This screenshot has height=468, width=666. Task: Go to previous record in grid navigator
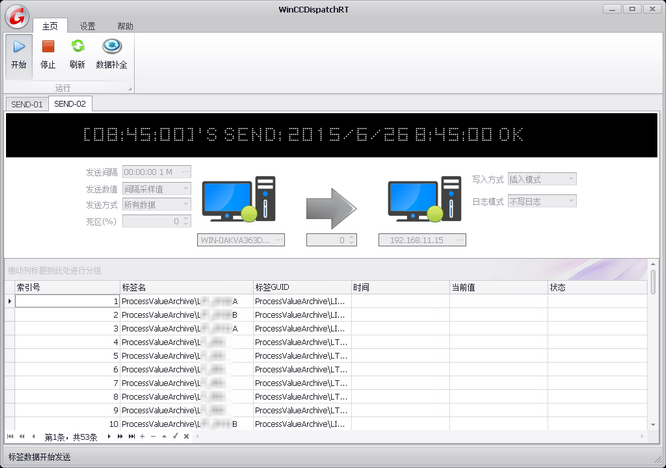(x=34, y=436)
